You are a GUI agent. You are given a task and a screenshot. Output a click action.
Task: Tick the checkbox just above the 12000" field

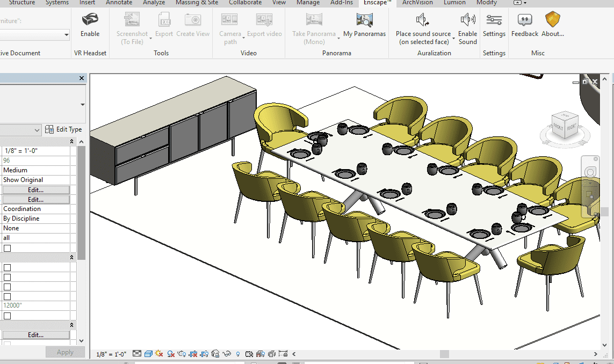pyautogui.click(x=7, y=296)
